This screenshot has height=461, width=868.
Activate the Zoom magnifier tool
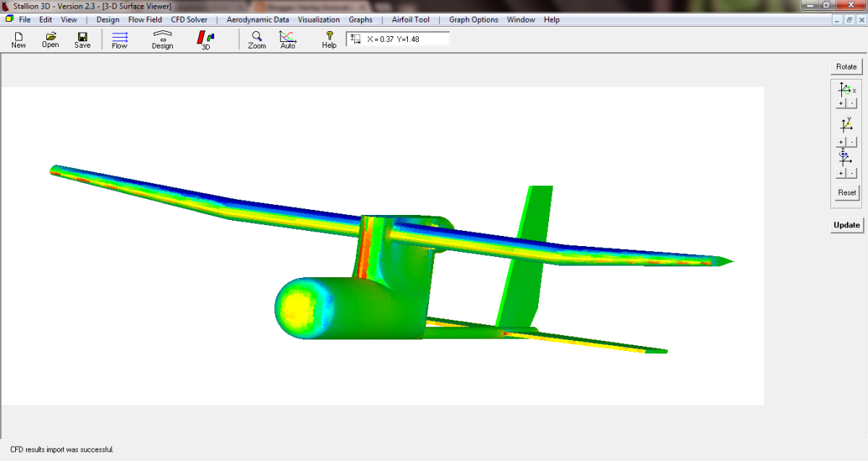[x=257, y=38]
